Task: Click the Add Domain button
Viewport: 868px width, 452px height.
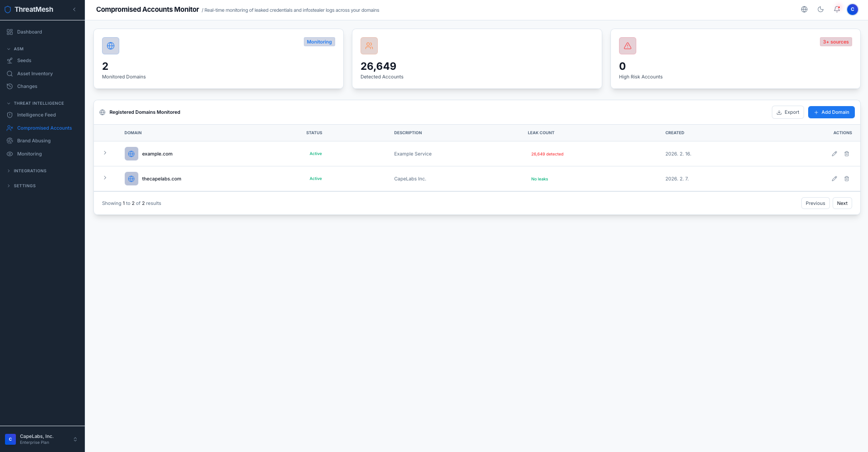Action: (831, 112)
